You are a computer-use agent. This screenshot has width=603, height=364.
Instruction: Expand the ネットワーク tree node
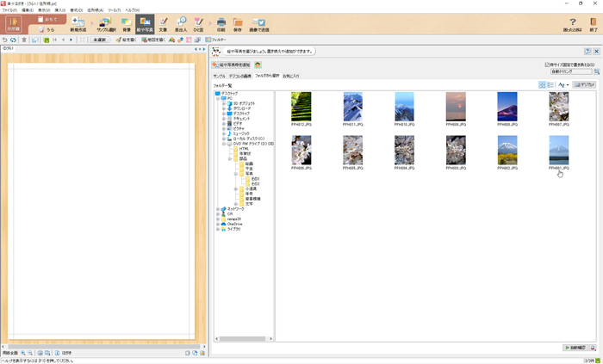pos(218,208)
